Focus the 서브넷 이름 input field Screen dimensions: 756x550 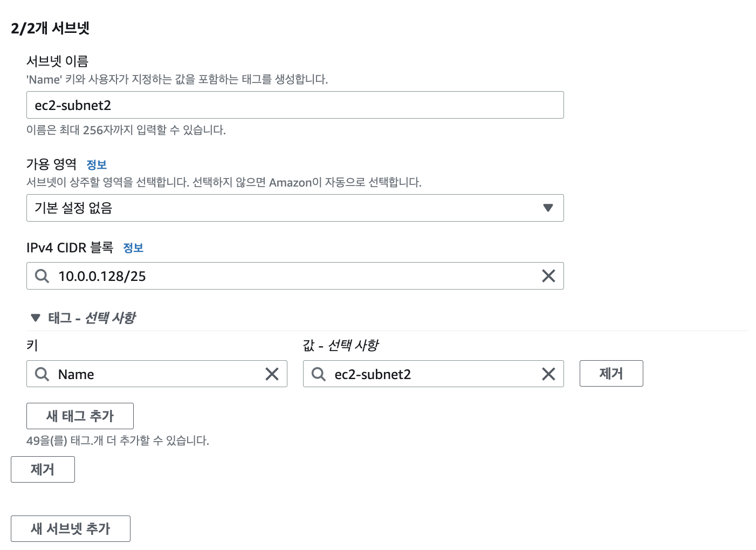(295, 105)
